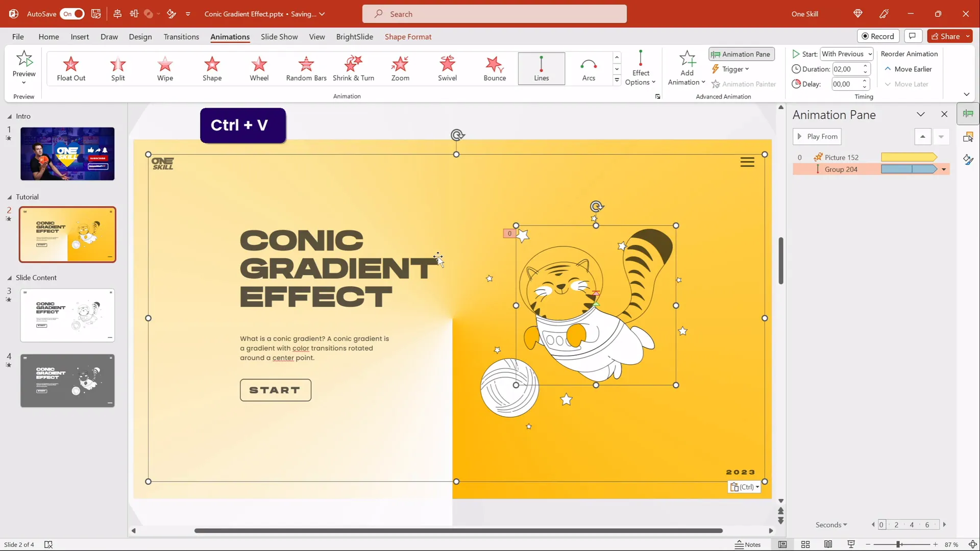Screen dimensions: 980x551
Task: Select the Lines motion path
Action: [542, 68]
